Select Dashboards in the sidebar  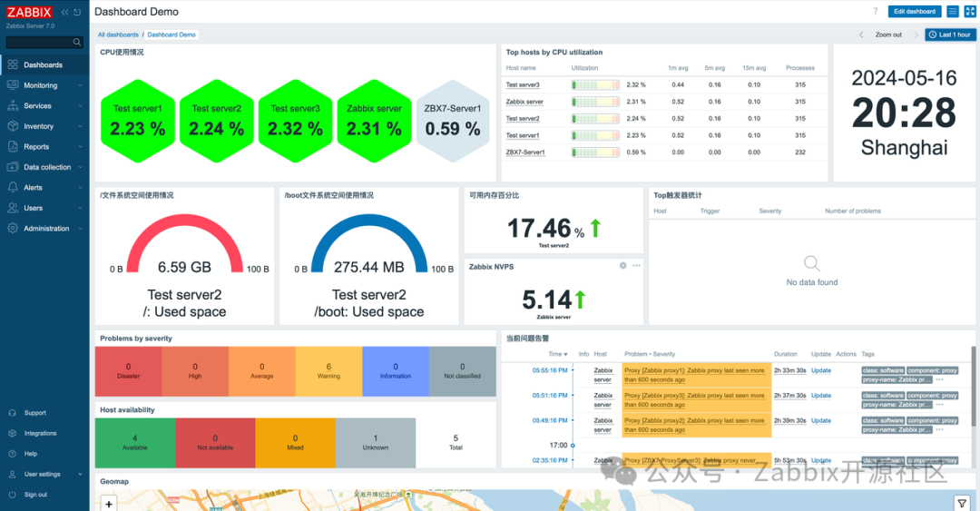[x=44, y=65]
